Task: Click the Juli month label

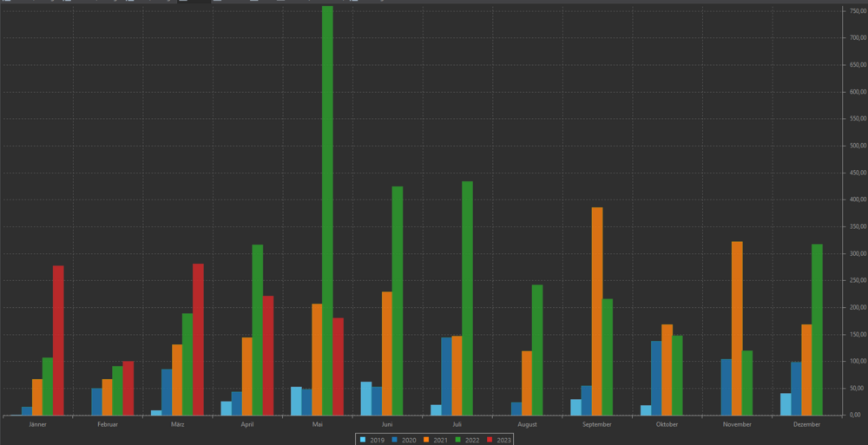Action: 457,424
